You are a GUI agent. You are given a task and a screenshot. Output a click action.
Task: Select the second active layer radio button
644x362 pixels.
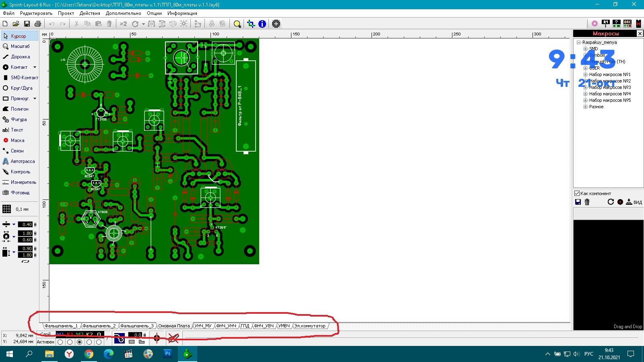tap(70, 342)
